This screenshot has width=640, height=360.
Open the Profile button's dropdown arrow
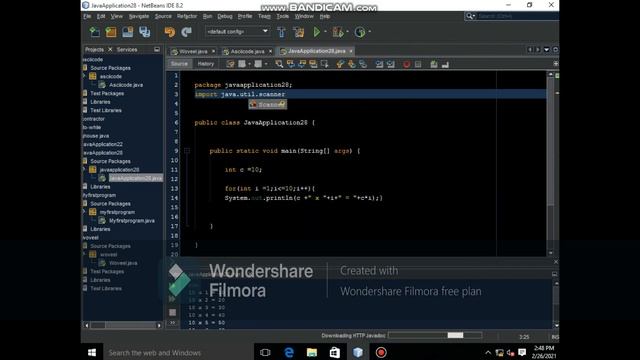click(x=369, y=32)
